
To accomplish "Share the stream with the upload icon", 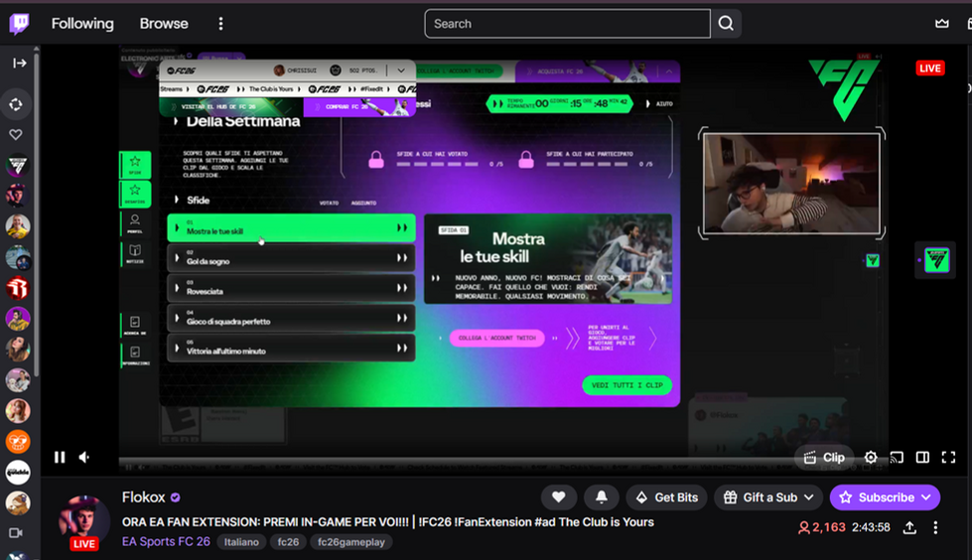I will pyautogui.click(x=909, y=528).
